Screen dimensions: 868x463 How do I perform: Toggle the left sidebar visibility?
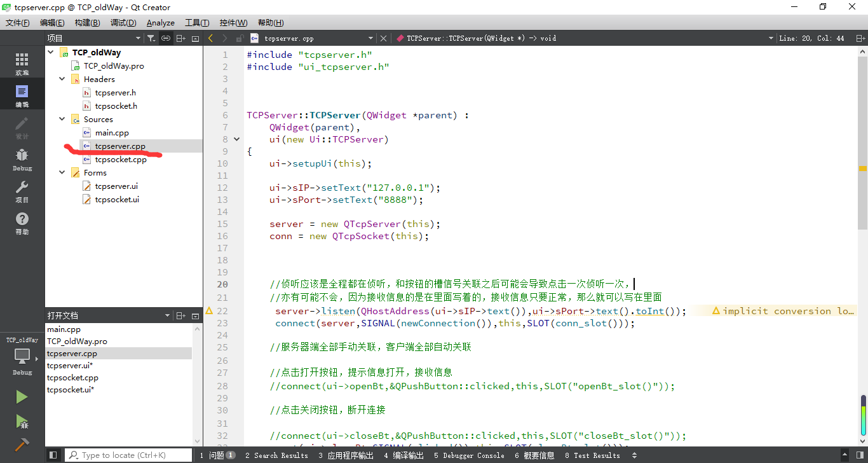tap(53, 455)
